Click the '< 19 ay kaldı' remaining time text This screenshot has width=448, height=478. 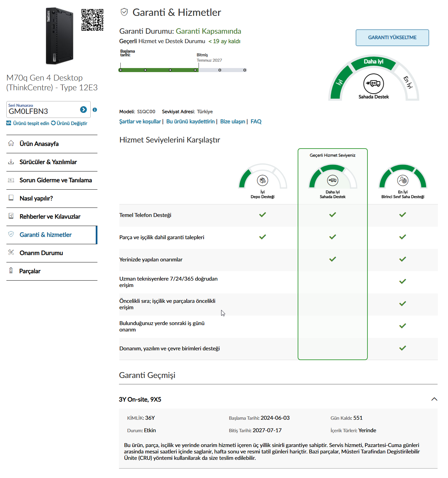[224, 41]
